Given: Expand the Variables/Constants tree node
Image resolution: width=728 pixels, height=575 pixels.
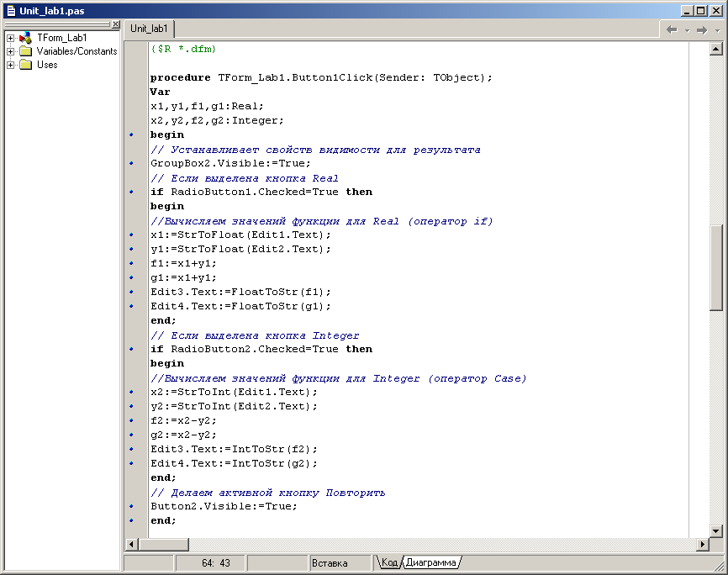Looking at the screenshot, I should [x=10, y=51].
